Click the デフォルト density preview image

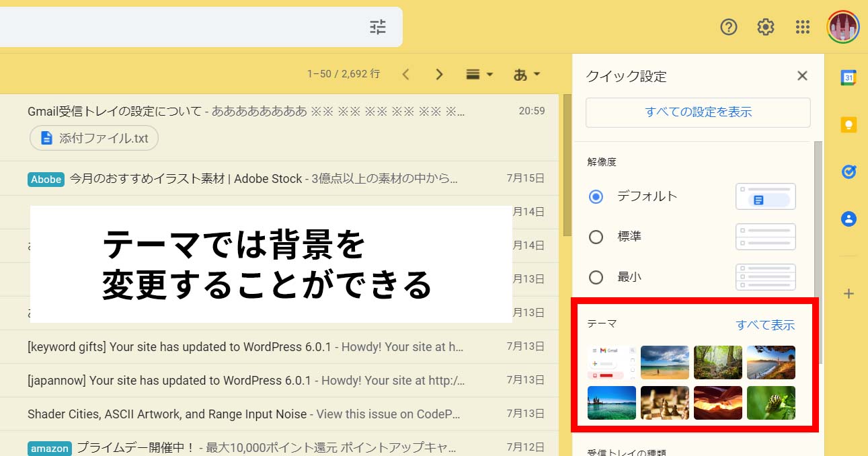coord(766,196)
